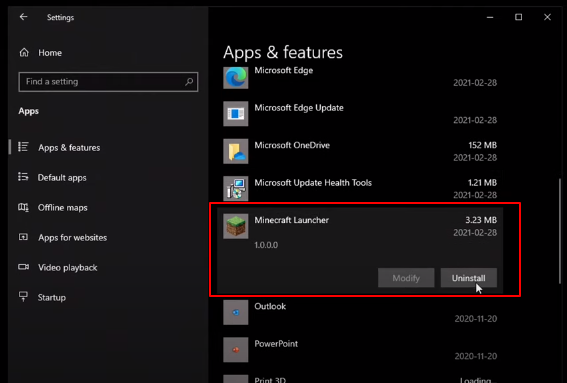Select Microsoft Edge entry name
This screenshot has height=383, width=567.
pos(284,71)
